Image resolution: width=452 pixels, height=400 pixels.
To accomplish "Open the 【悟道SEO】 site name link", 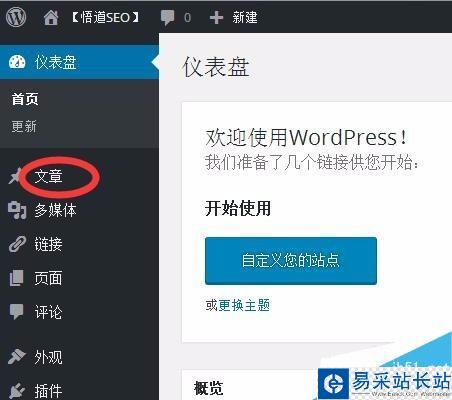I will click(x=105, y=17).
